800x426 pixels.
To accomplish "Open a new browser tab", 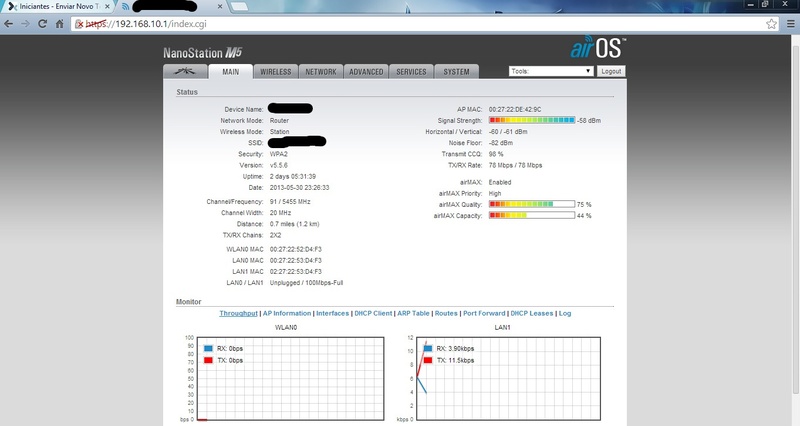I will 239,7.
